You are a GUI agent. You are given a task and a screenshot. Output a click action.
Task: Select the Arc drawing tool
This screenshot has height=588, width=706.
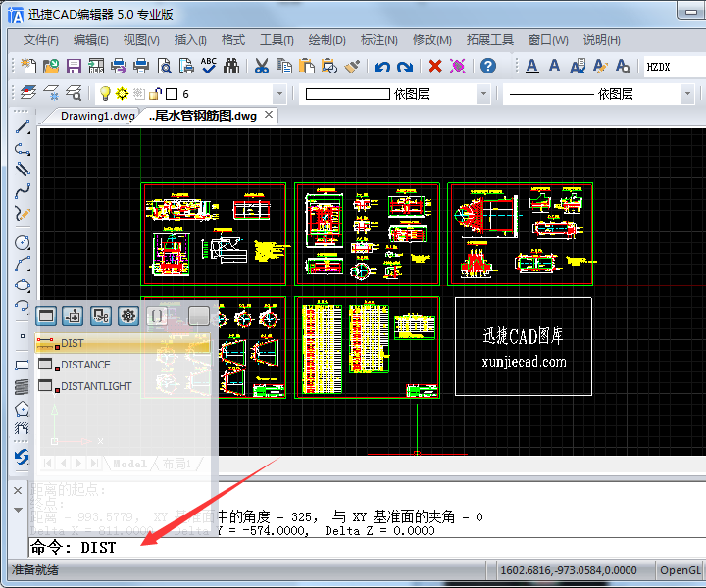(x=23, y=264)
